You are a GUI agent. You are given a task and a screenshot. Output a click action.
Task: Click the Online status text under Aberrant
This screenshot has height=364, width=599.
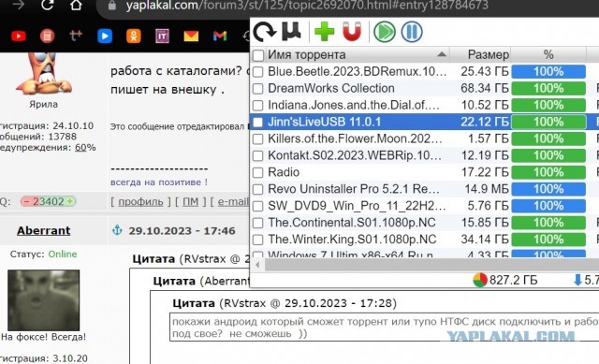[63, 254]
